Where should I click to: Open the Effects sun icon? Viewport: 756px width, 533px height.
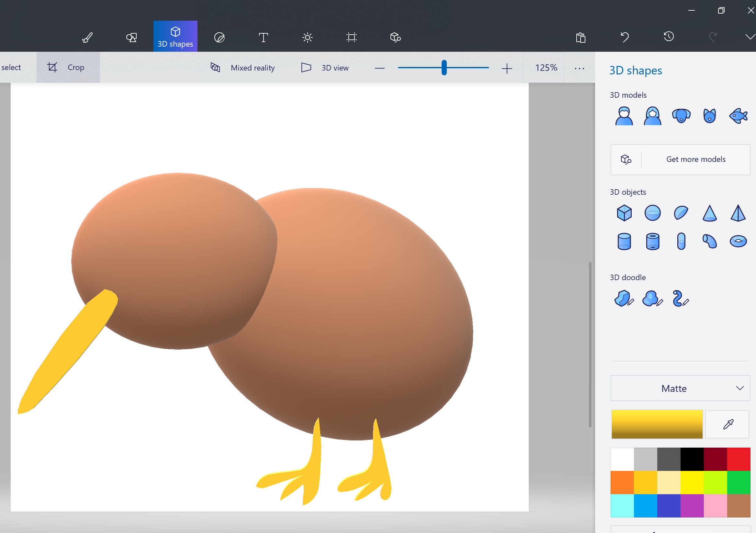point(308,37)
